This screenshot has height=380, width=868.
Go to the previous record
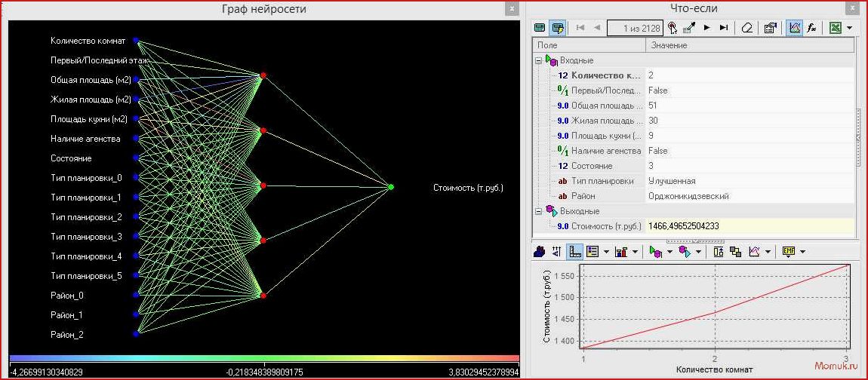pos(597,28)
